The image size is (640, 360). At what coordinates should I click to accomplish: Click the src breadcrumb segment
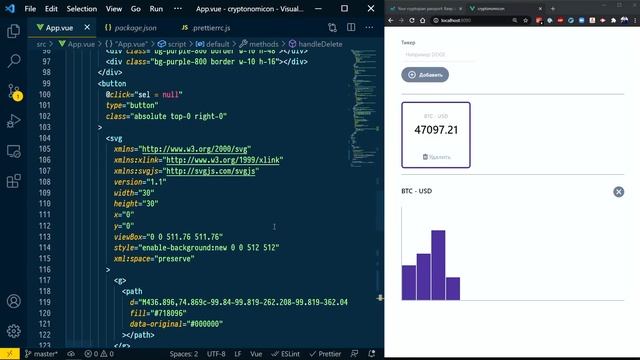coord(41,44)
